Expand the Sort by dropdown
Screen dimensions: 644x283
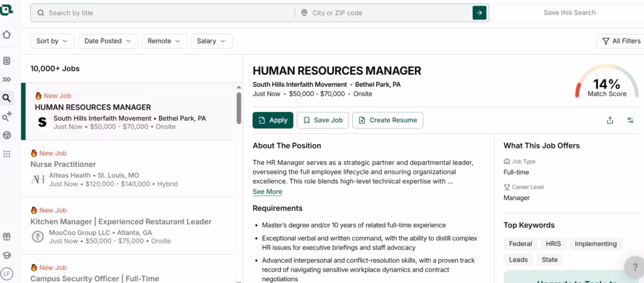(52, 41)
